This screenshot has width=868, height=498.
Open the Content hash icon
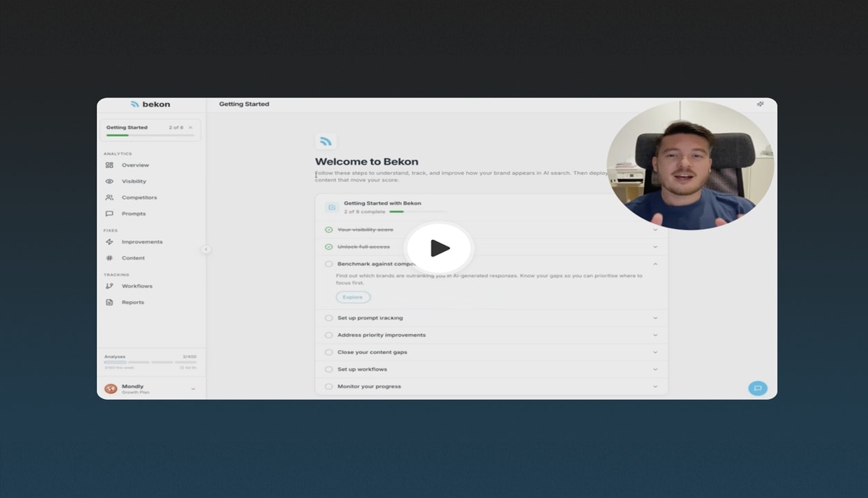pos(109,258)
